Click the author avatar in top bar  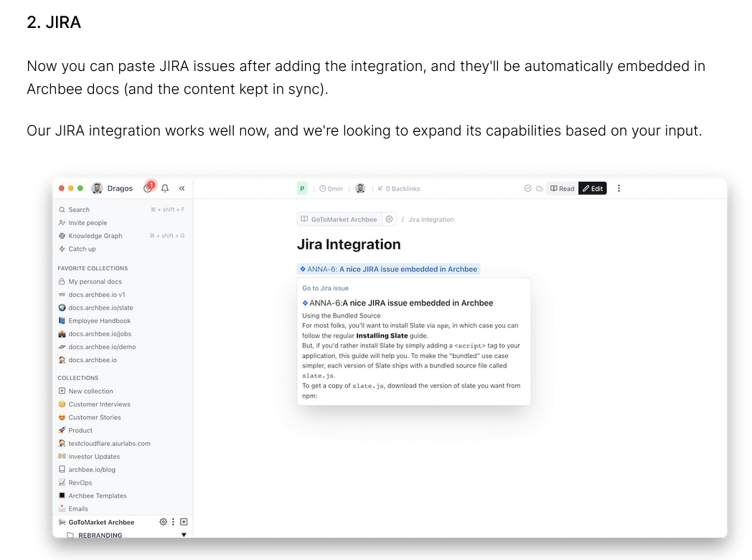(x=360, y=189)
